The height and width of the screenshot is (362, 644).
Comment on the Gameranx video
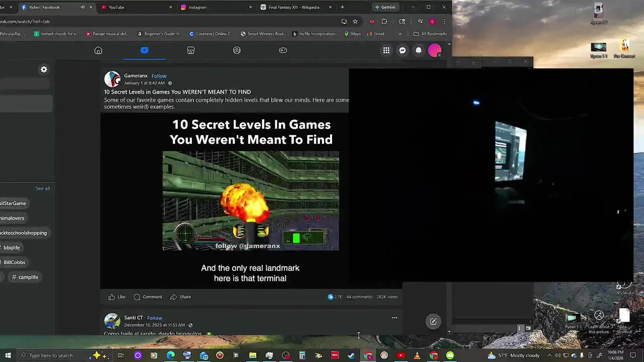(x=148, y=297)
